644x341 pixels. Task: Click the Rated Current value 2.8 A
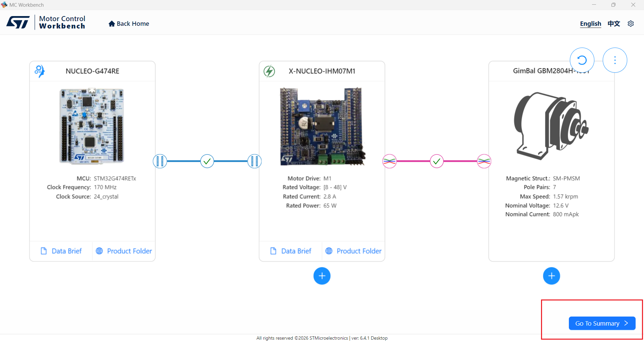tap(330, 197)
